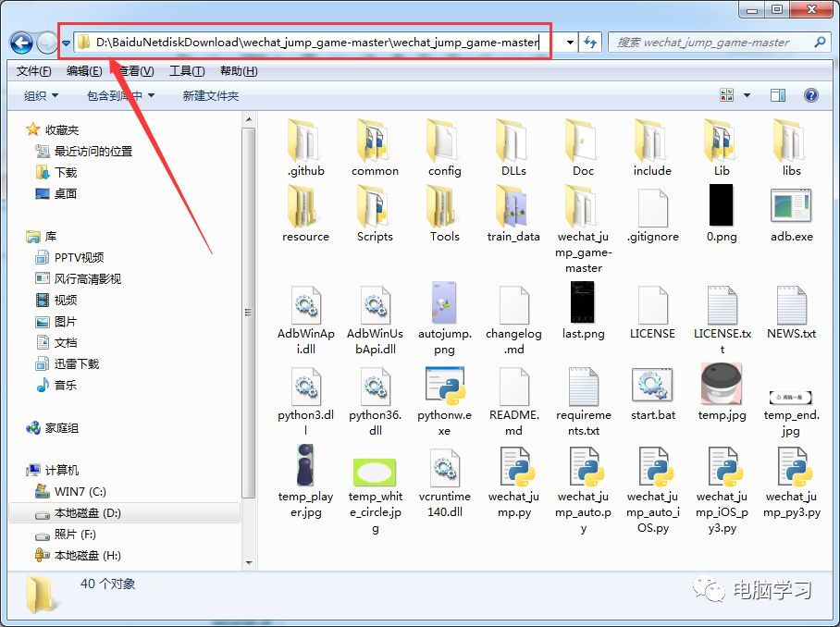Open the 组织 dropdown menu

point(41,96)
